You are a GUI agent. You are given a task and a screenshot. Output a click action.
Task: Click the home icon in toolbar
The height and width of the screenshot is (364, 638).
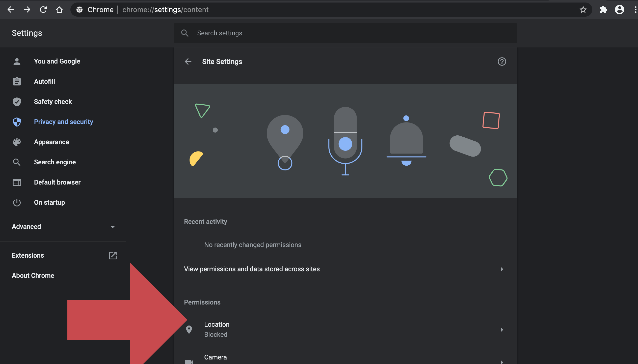tap(59, 10)
